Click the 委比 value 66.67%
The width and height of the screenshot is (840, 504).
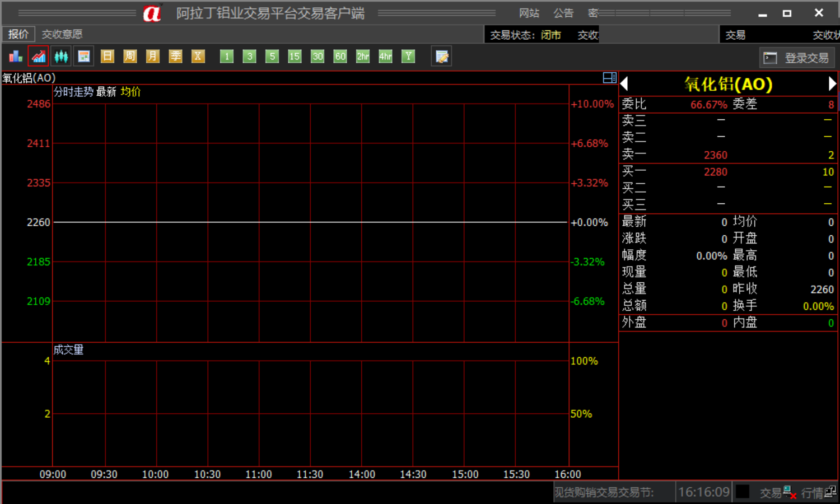[x=709, y=105]
